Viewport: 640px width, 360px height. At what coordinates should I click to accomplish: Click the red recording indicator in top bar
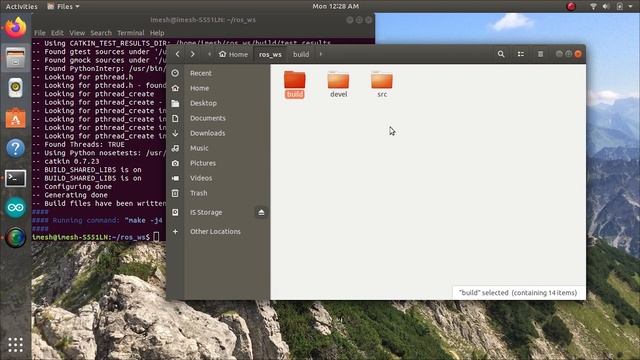(571, 6)
